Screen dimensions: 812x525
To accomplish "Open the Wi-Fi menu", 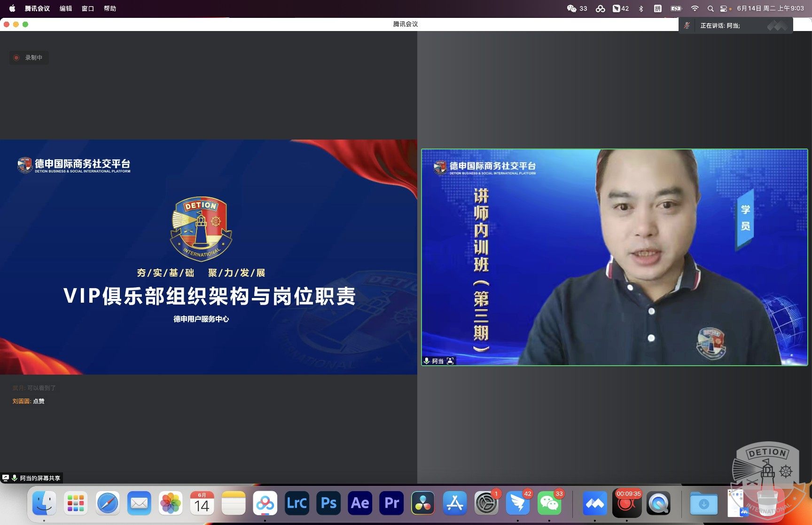I will click(695, 8).
